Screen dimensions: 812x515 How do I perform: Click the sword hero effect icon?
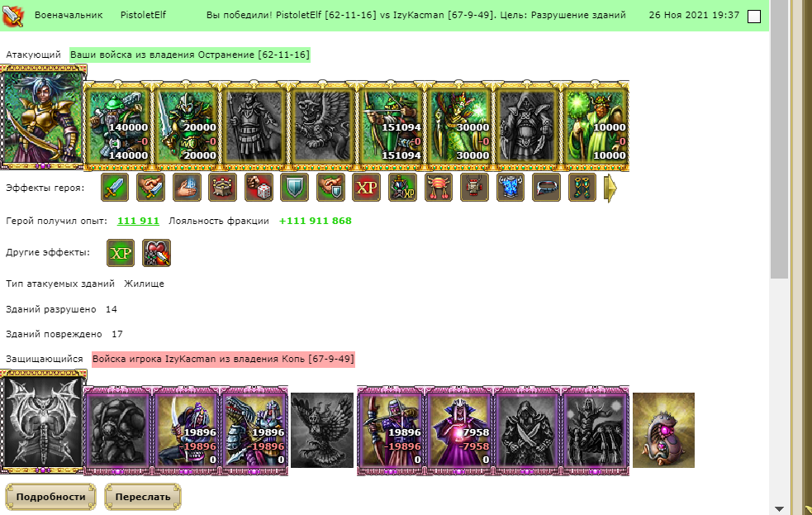[x=115, y=188]
